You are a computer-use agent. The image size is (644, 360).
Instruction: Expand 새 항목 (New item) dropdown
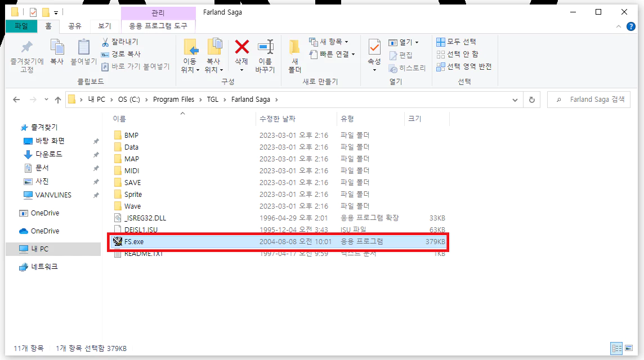tap(329, 42)
